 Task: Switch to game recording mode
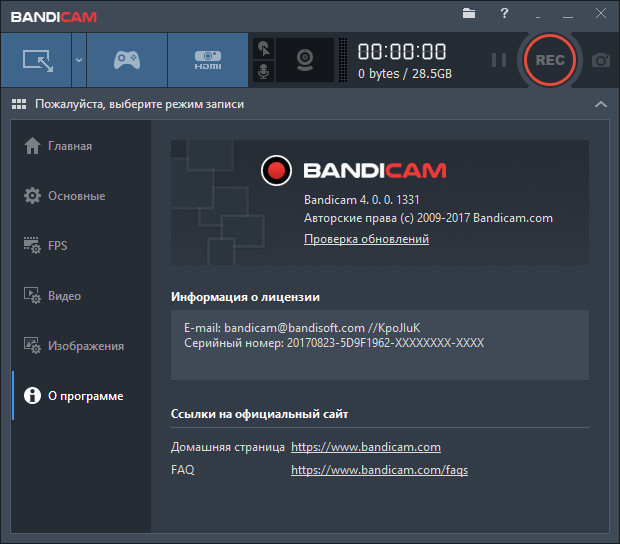[x=126, y=60]
